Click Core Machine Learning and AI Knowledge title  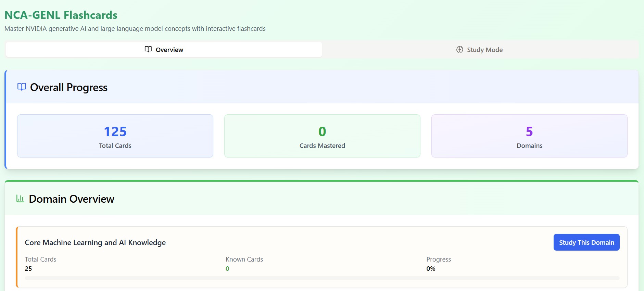(x=95, y=242)
